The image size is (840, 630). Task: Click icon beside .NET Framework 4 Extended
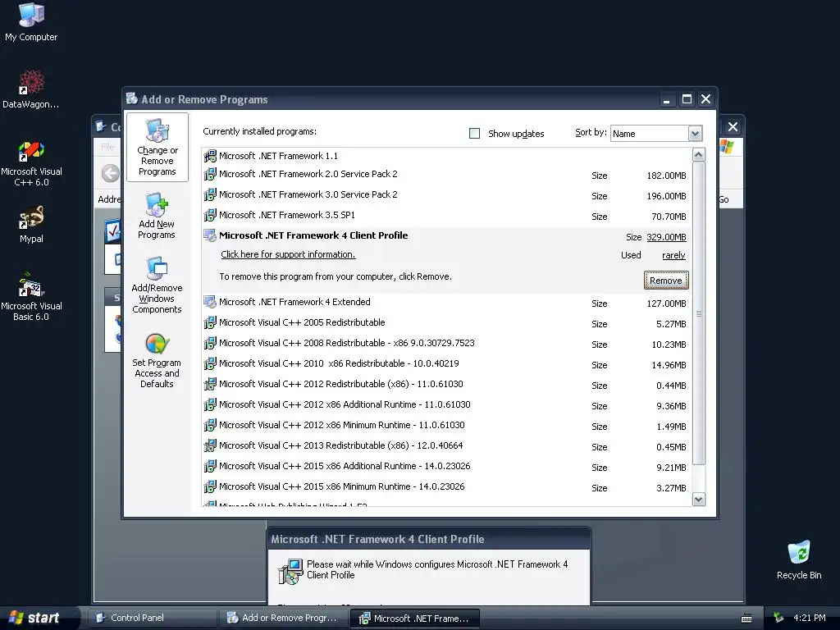[210, 302]
